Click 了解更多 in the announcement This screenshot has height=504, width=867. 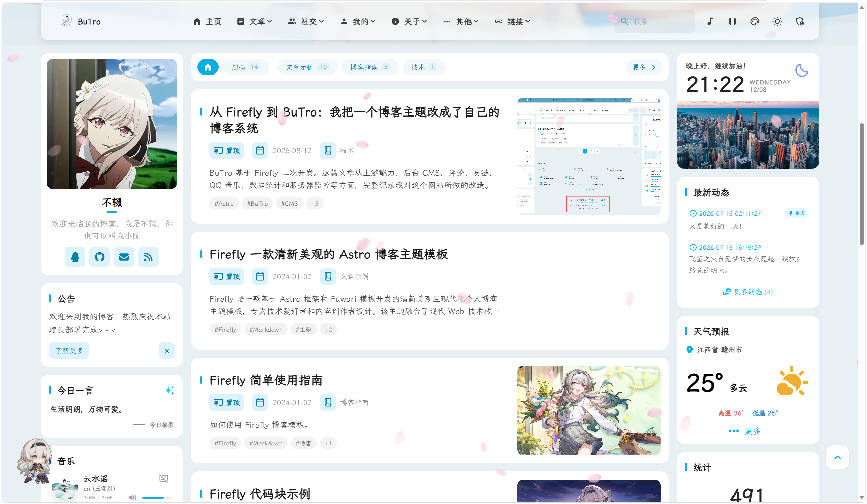[69, 351]
